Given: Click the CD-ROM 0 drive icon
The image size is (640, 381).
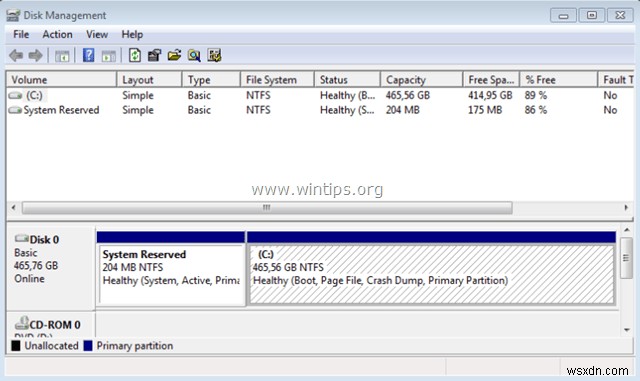Looking at the screenshot, I should [x=22, y=323].
